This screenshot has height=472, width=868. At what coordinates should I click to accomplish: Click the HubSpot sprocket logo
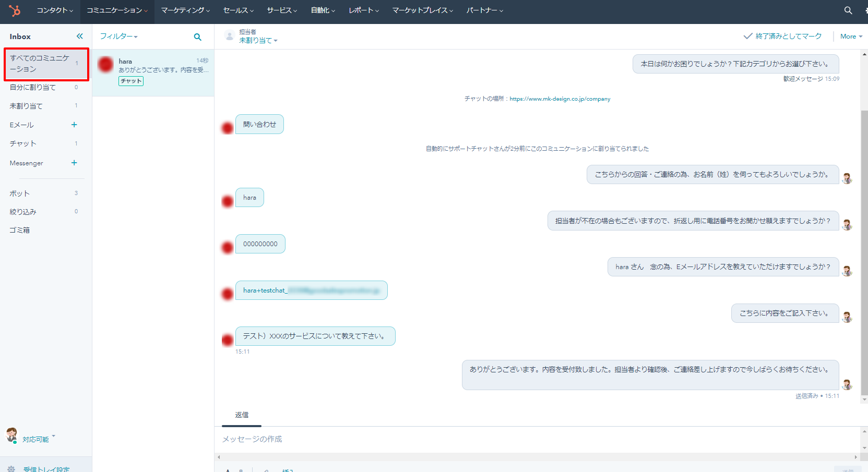[x=15, y=10]
